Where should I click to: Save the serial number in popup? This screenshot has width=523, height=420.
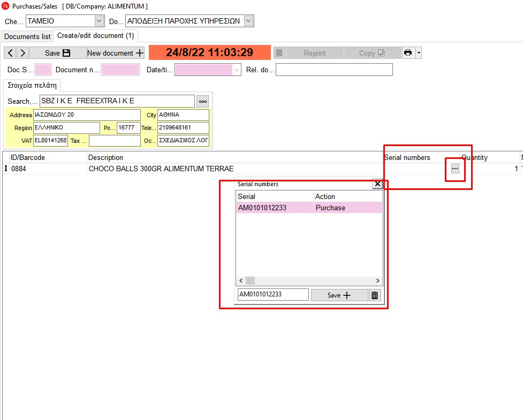click(339, 295)
